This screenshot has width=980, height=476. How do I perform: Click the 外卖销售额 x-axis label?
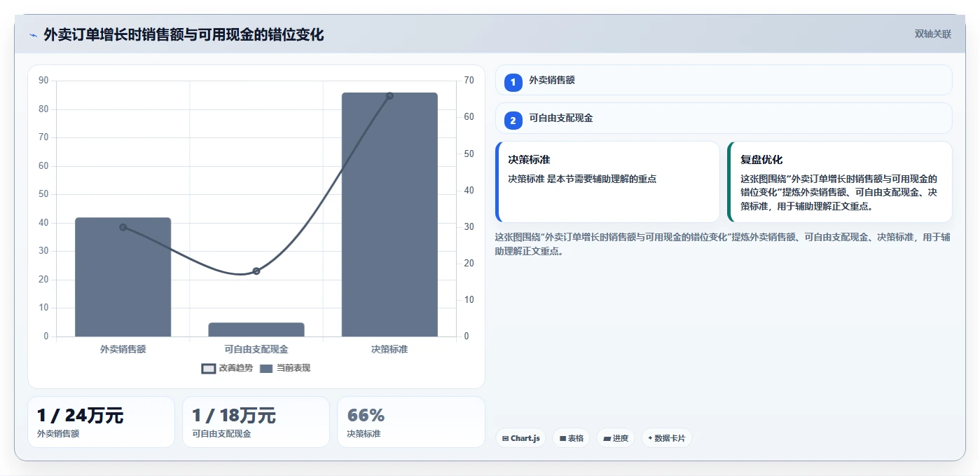pos(123,349)
